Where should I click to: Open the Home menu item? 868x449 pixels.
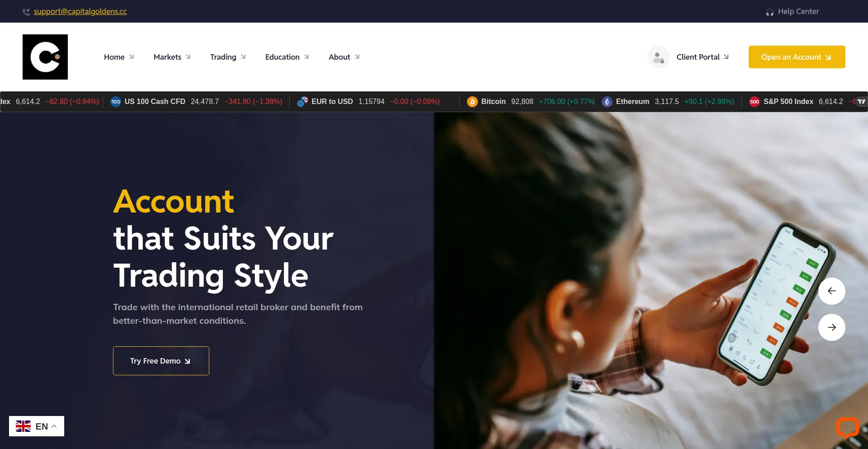pyautogui.click(x=119, y=57)
